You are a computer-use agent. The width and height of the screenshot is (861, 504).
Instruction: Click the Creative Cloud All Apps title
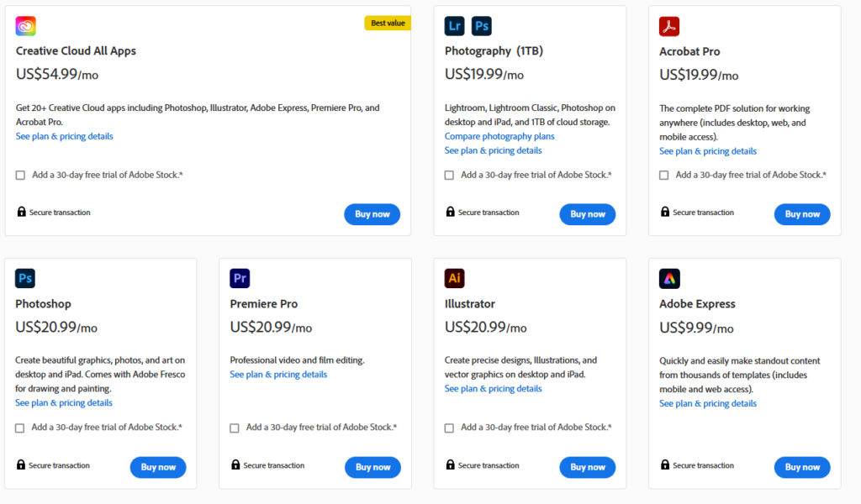click(x=76, y=51)
